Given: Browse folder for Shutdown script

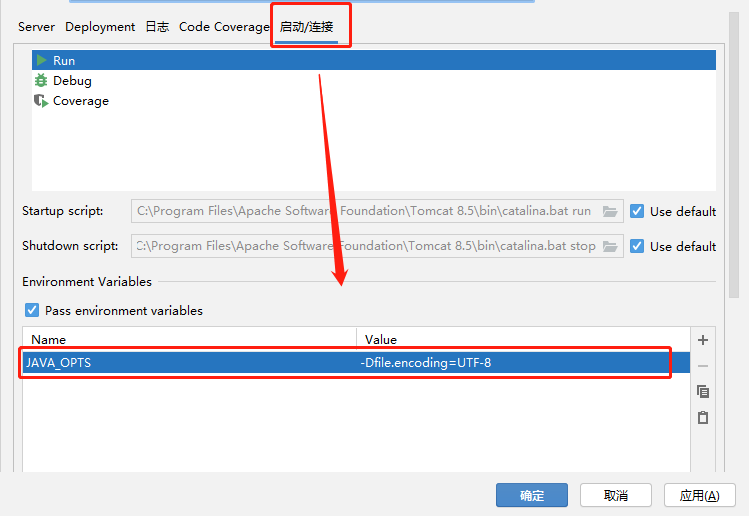Looking at the screenshot, I should 610,246.
